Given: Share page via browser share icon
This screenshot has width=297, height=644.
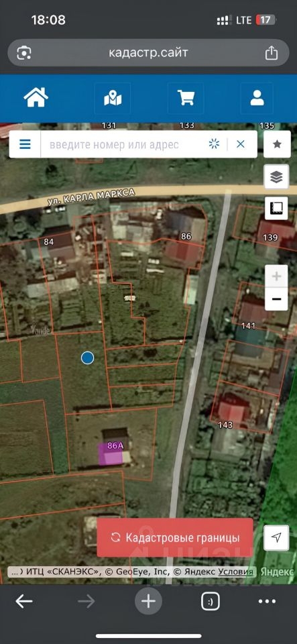Looking at the screenshot, I should [x=271, y=53].
